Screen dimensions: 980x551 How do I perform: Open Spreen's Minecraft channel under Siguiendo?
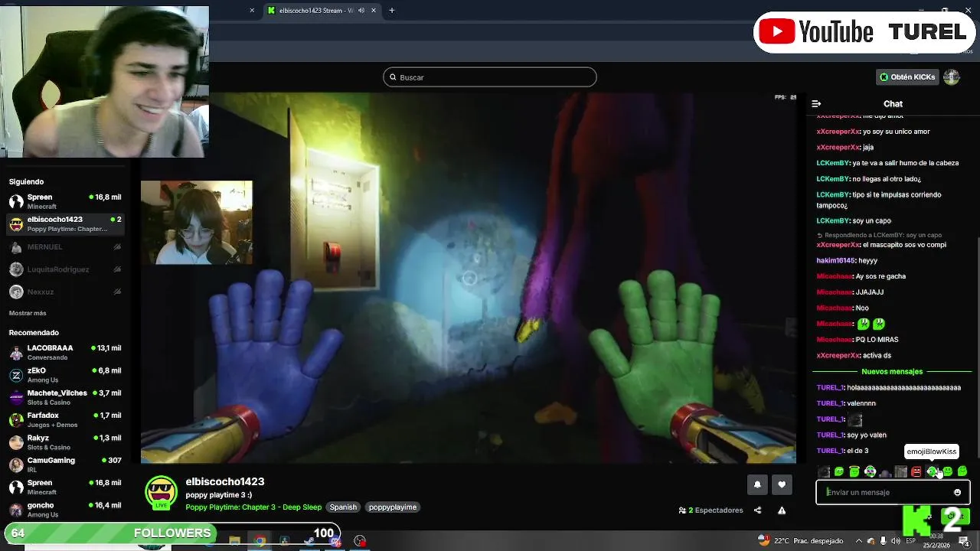(65, 201)
